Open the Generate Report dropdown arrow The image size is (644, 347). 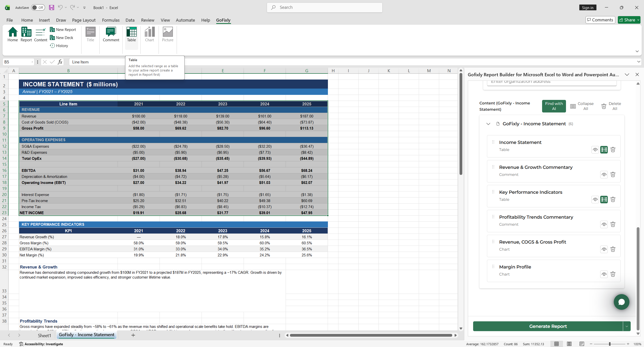pos(626,326)
